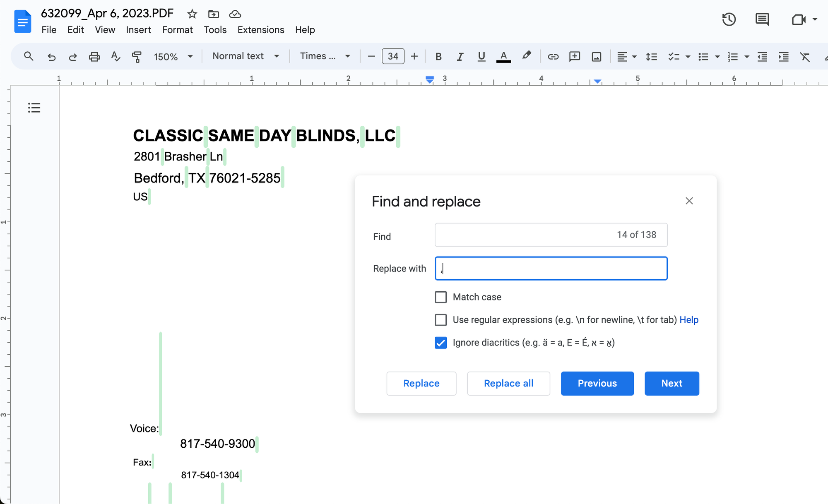This screenshot has height=504, width=828.
Task: Undo the last action
Action: point(51,57)
